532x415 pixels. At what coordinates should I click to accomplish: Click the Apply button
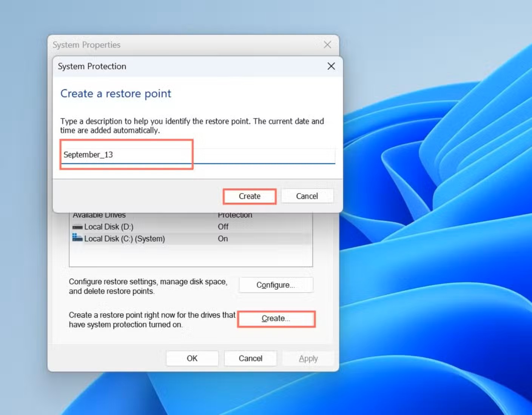click(x=308, y=358)
